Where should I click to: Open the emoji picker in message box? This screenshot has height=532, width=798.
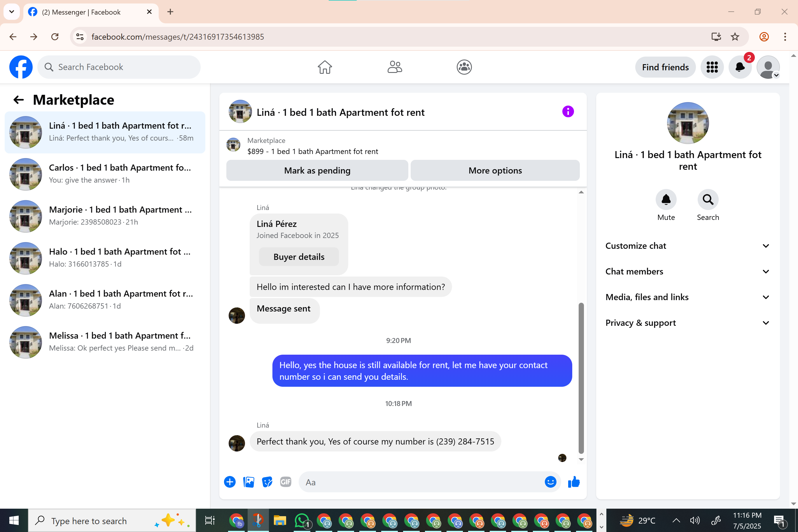pos(550,482)
